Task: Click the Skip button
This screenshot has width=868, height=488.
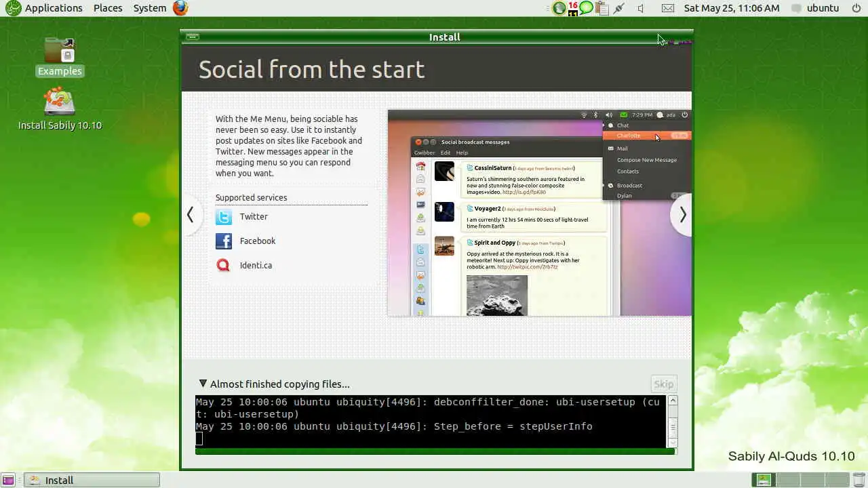Action: click(664, 384)
